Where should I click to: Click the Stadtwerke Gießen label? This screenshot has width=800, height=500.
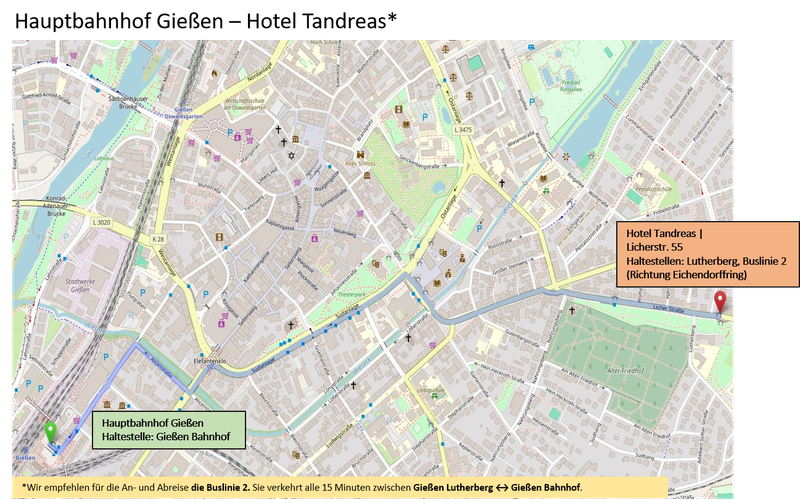[x=80, y=285]
